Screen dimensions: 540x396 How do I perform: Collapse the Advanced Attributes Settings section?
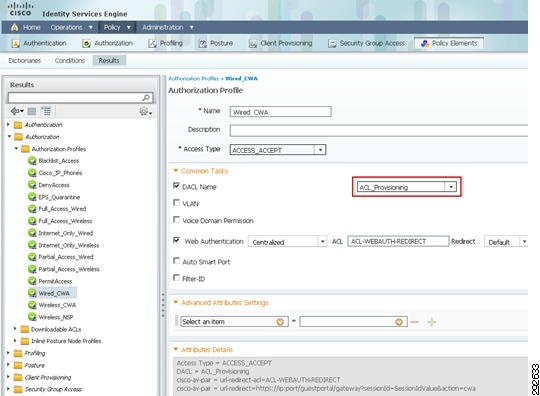176,302
